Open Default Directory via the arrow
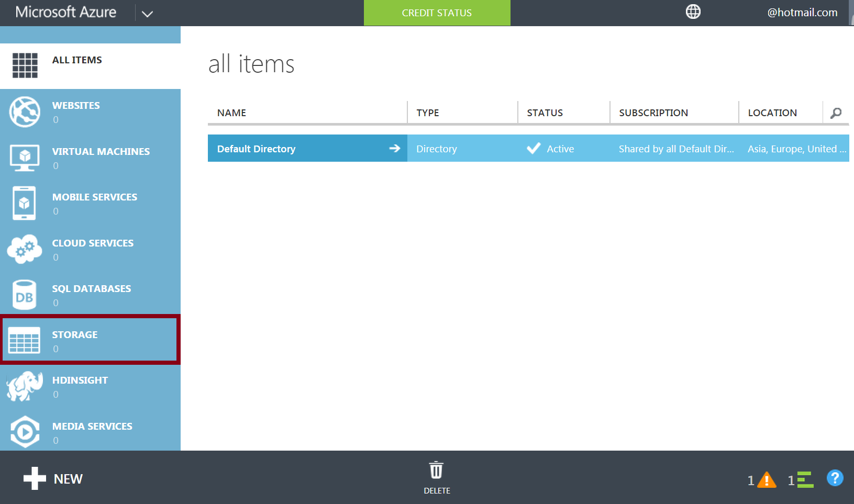Screen dimensions: 854x504 click(394, 149)
